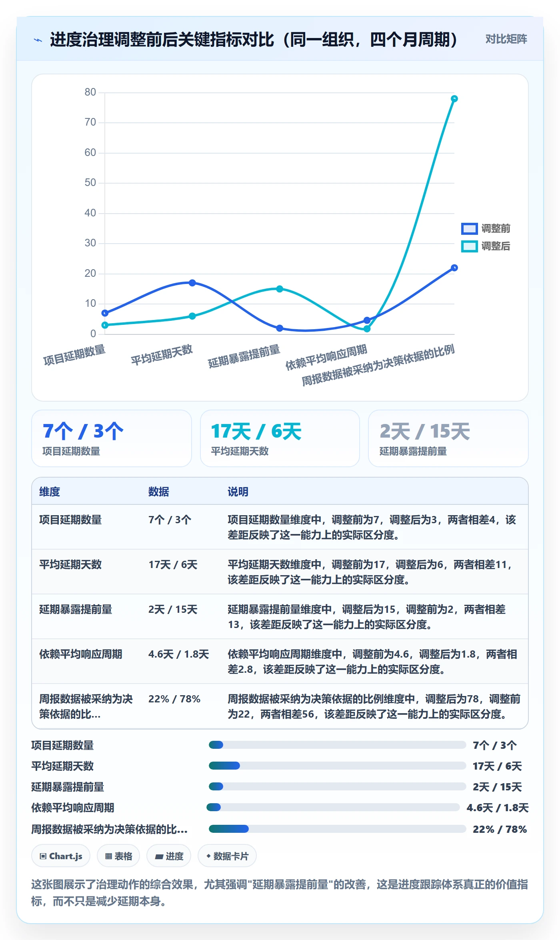Select the 2天 / 15天 data card
Screen dimensions: 560x940
pyautogui.click(x=448, y=438)
